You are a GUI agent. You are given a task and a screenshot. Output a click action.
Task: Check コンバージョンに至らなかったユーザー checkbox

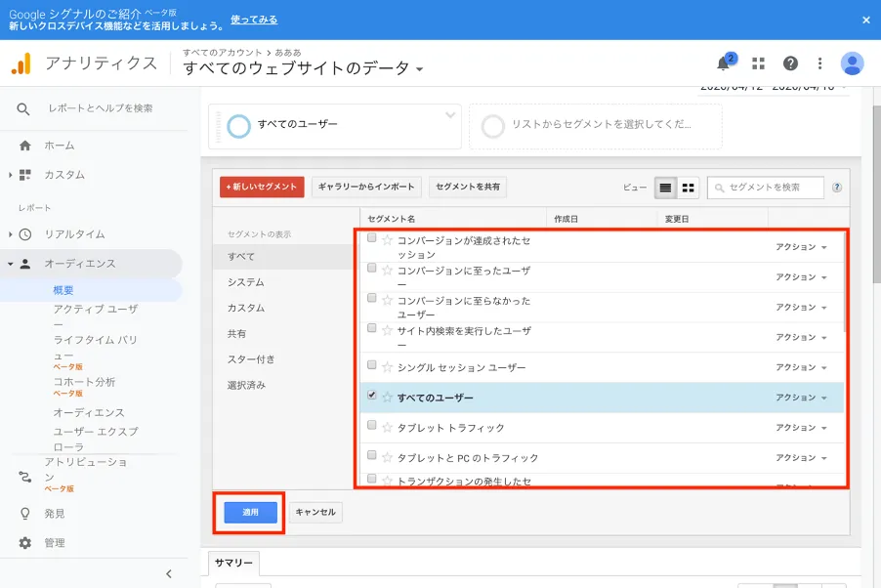pos(371,298)
